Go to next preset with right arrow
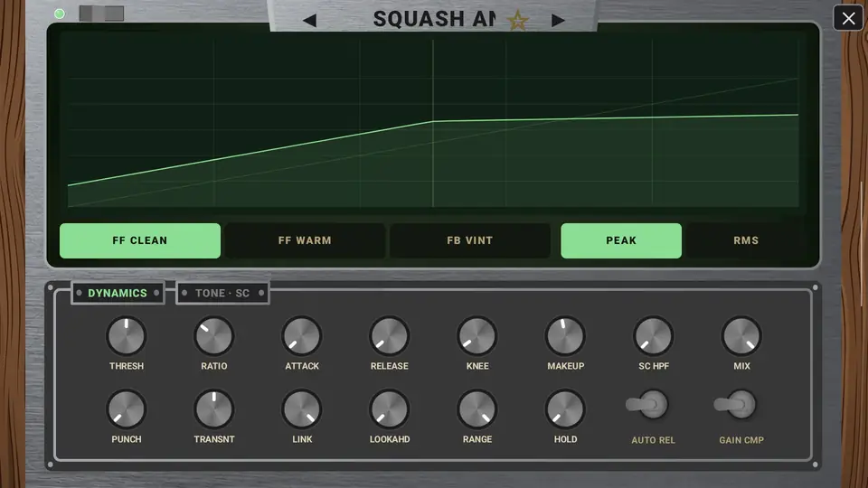Image resolution: width=868 pixels, height=488 pixels. (558, 21)
